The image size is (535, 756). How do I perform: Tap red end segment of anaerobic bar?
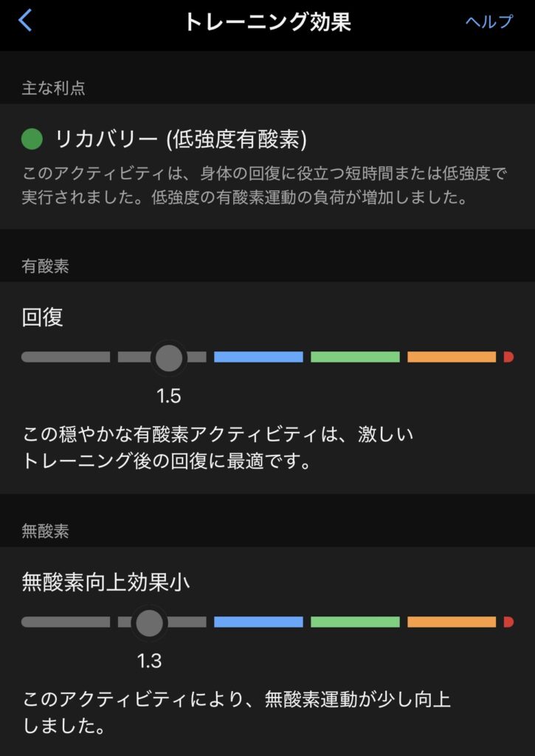coord(508,622)
